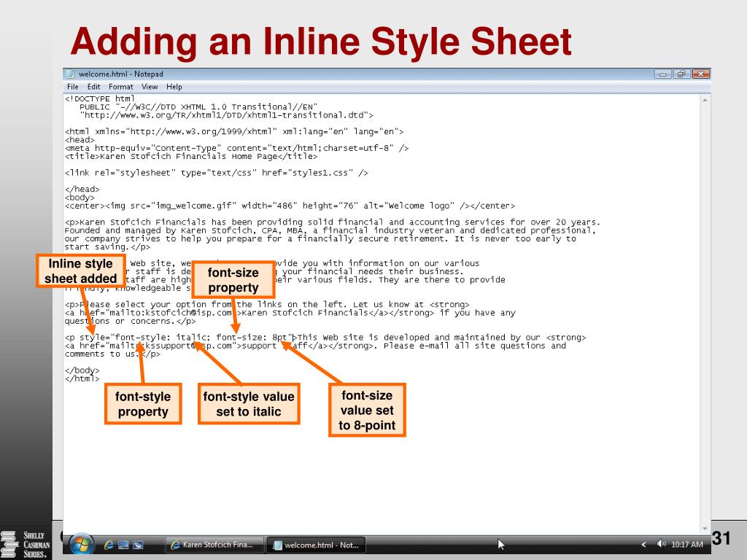This screenshot has height=560, width=747.
Task: Click the Switch between windows icon
Action: click(138, 544)
